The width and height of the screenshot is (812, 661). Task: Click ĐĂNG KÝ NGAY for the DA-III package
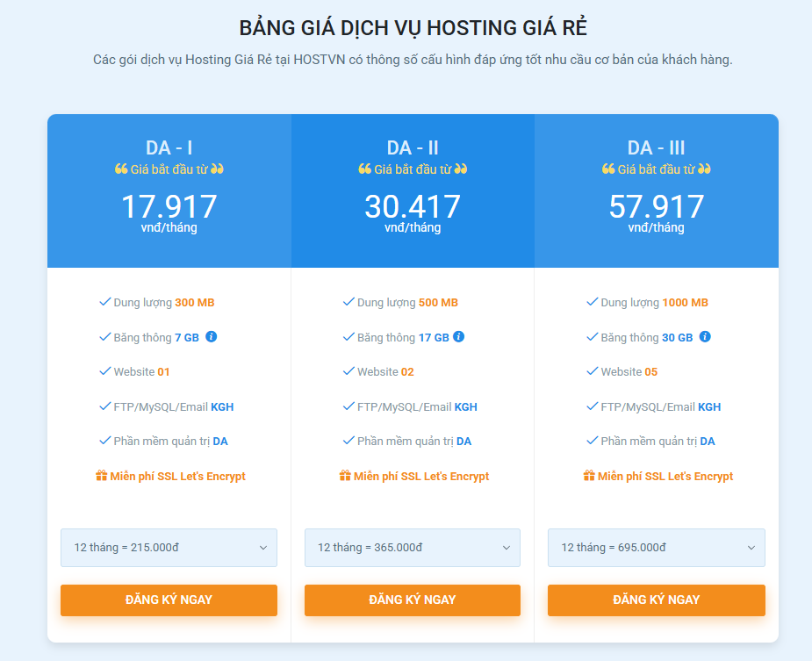click(656, 600)
